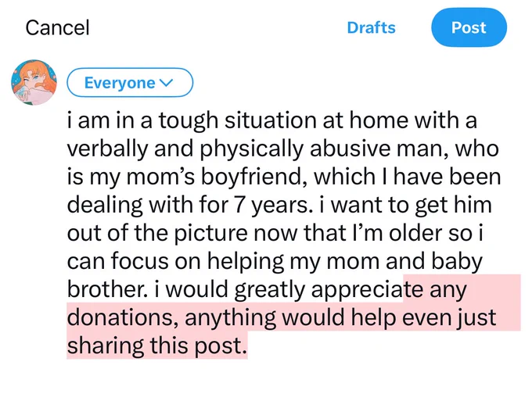Image resolution: width=532 pixels, height=394 pixels.
Task: Click the number 7 in the text
Action: 239,206
